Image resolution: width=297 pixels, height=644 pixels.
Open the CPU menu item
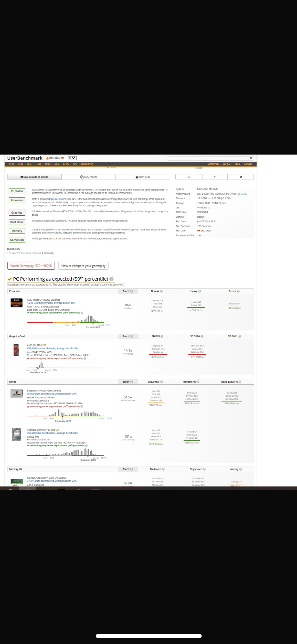(x=11, y=164)
